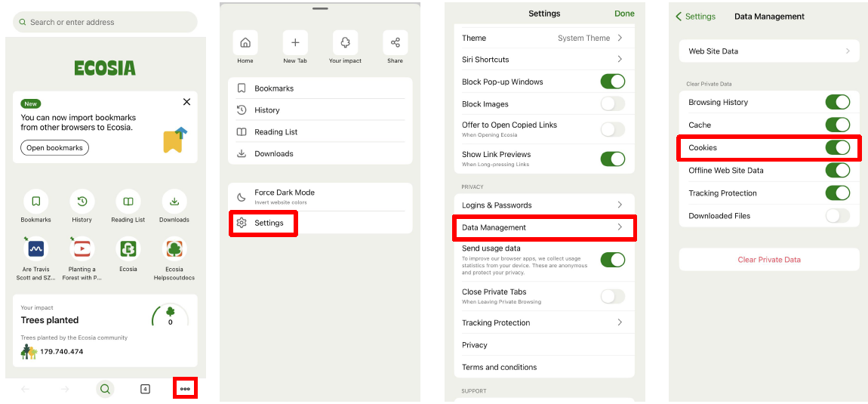Open the Ecosia top site tile
The height and width of the screenshot is (404, 868).
click(128, 249)
